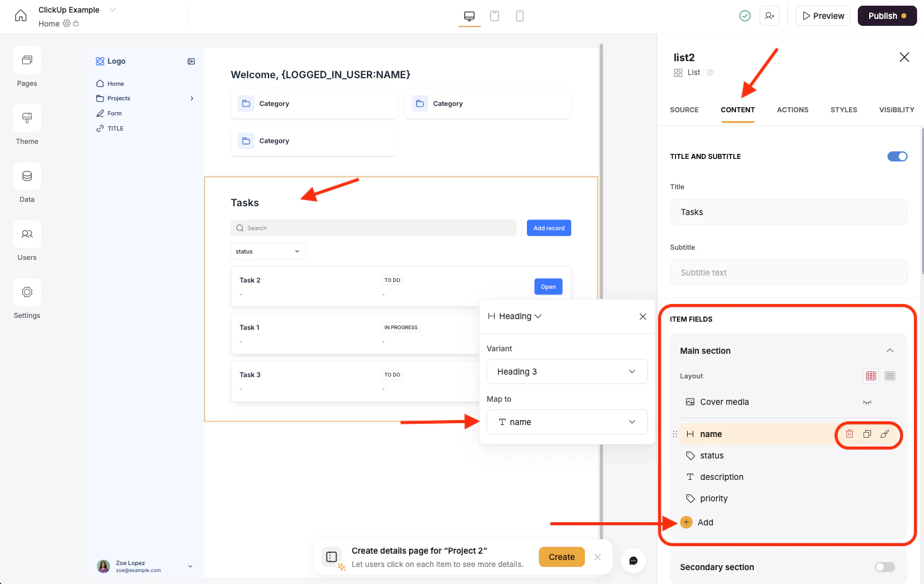
Task: Edit styles of the name field
Action: 885,434
